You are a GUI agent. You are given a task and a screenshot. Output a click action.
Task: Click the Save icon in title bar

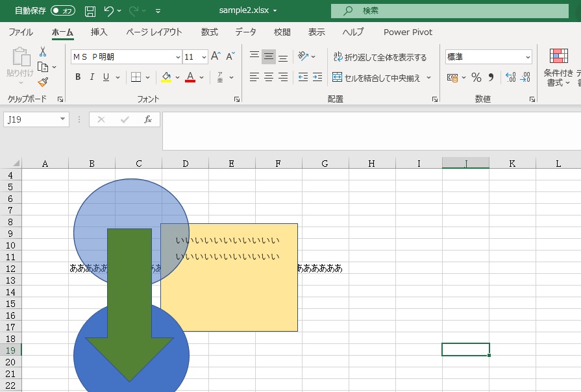(x=90, y=11)
